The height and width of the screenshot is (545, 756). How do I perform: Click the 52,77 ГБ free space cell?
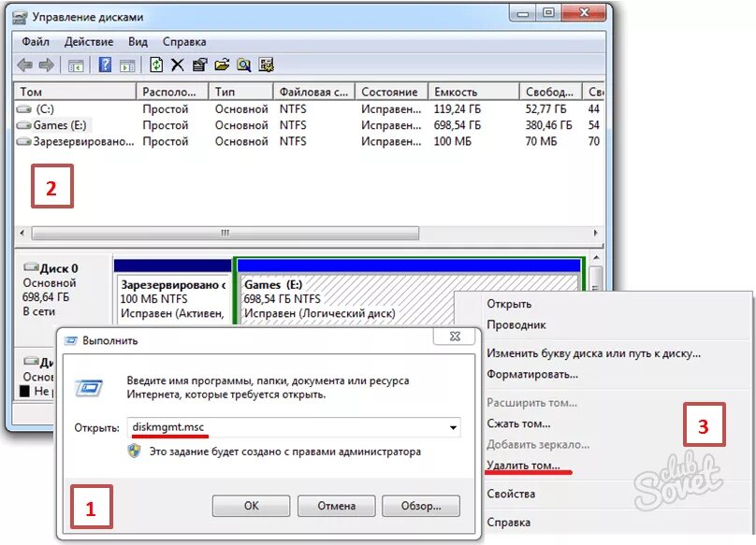[545, 109]
